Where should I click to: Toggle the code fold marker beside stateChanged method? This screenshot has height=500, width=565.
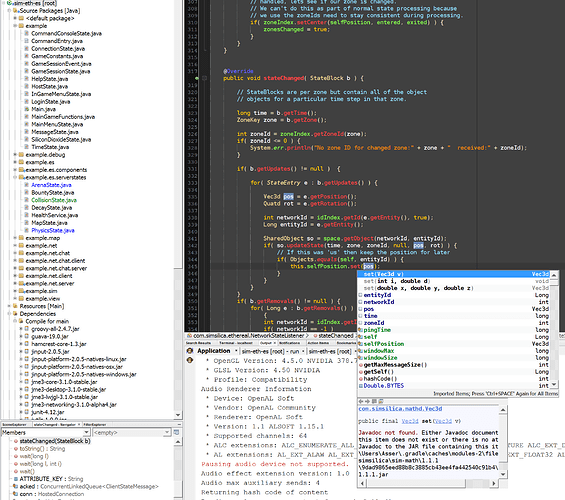coord(204,78)
